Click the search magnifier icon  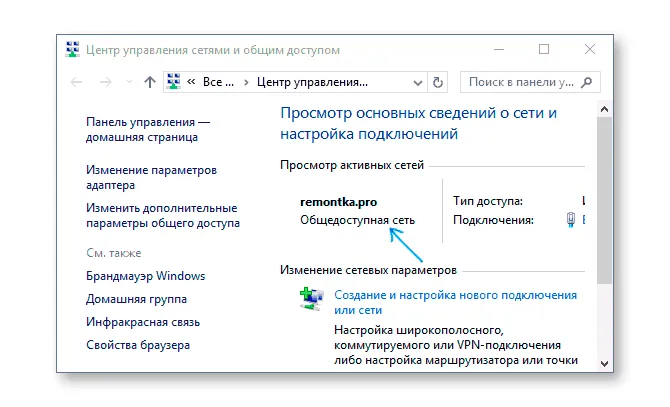(x=587, y=82)
